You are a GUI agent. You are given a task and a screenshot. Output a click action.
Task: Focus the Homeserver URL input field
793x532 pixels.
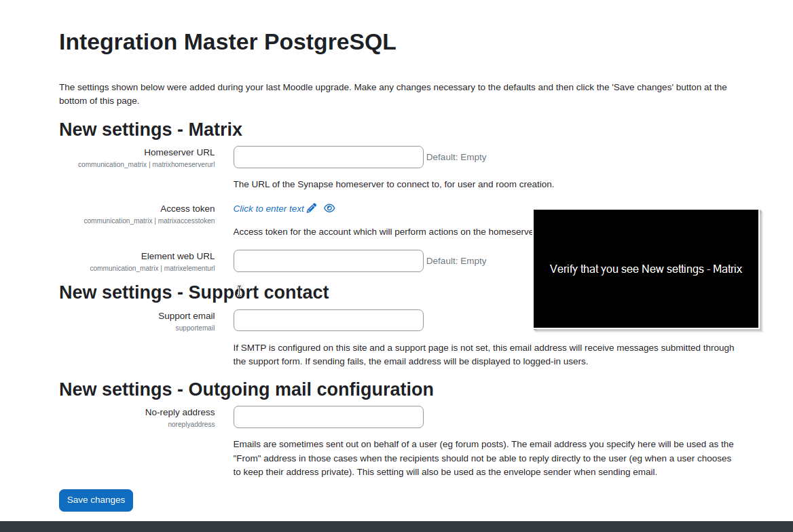click(x=328, y=157)
